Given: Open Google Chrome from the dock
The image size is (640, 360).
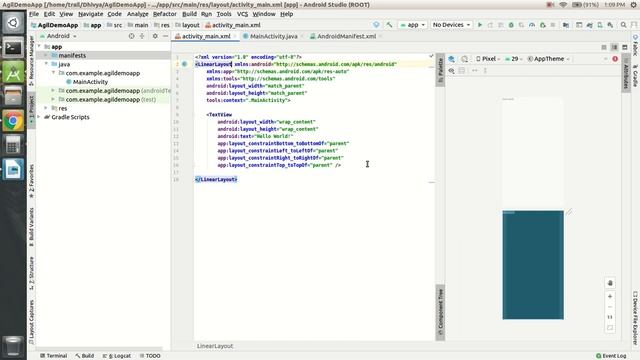Looking at the screenshot, I should tap(13, 121).
